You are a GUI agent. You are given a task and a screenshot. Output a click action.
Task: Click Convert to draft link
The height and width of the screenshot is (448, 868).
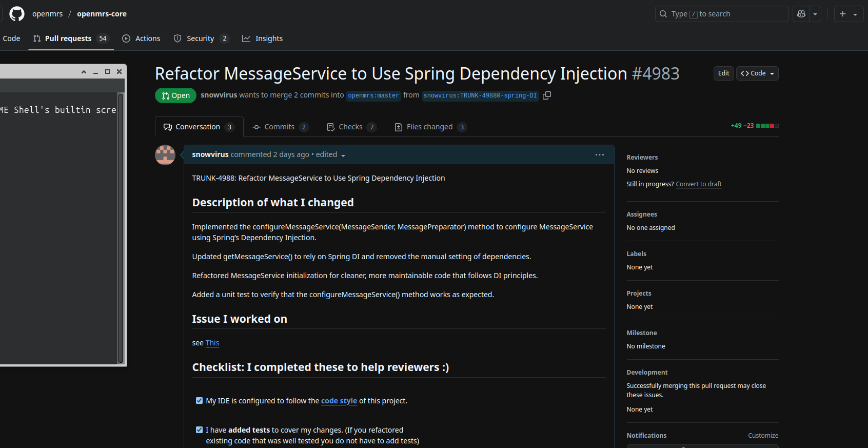point(699,184)
